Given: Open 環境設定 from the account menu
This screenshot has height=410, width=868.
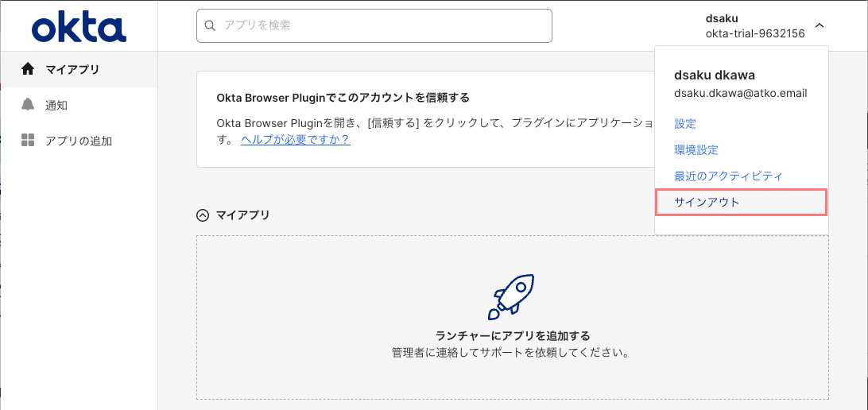Looking at the screenshot, I should pyautogui.click(x=696, y=150).
